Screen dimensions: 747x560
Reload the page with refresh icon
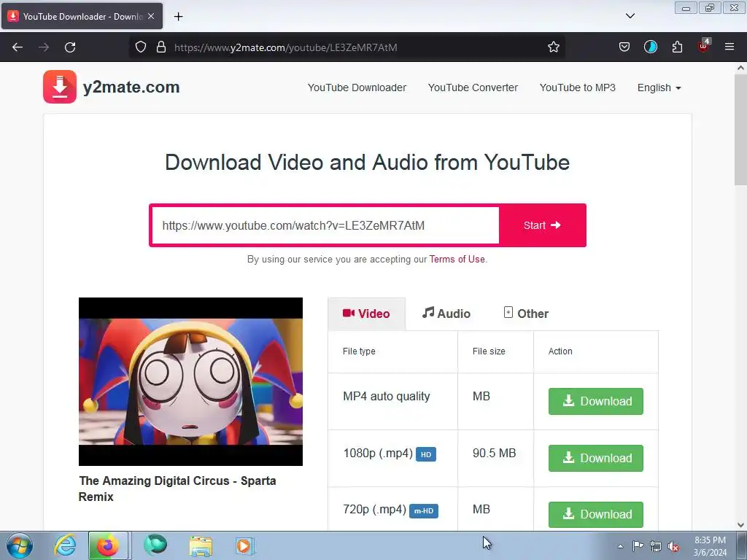click(70, 47)
